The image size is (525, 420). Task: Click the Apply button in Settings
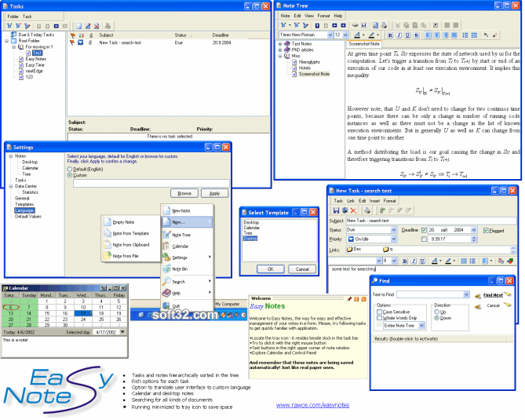coord(214,194)
